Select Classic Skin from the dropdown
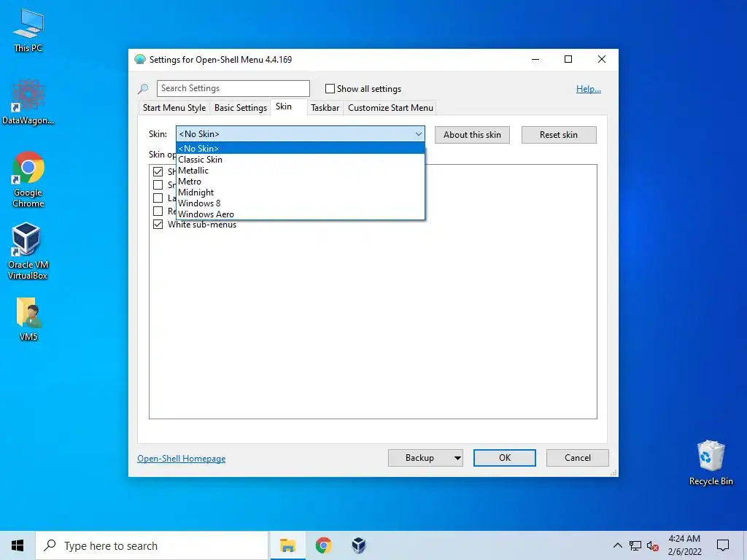The image size is (747, 560). (x=300, y=160)
